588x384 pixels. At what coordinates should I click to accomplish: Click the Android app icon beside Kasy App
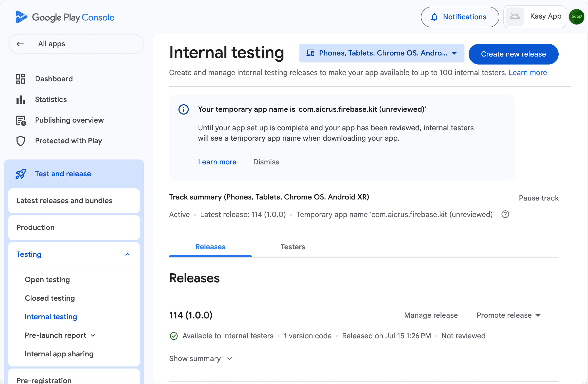click(515, 17)
